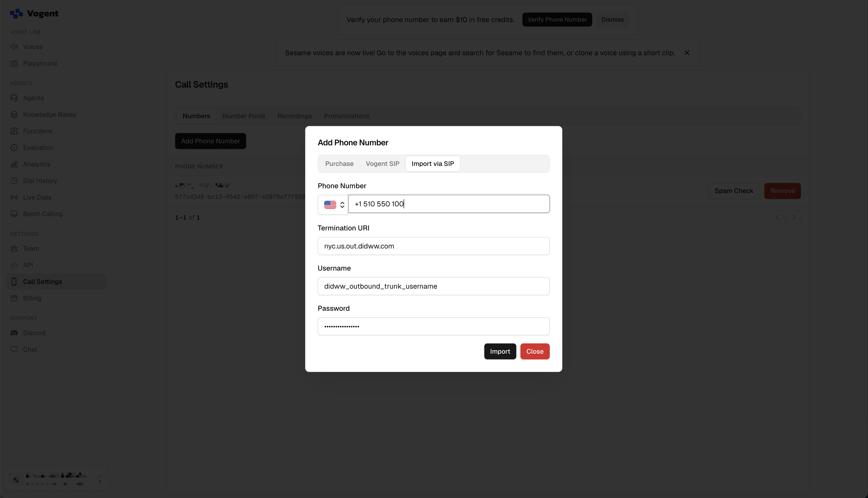Click the Phone Number input field

click(x=449, y=204)
